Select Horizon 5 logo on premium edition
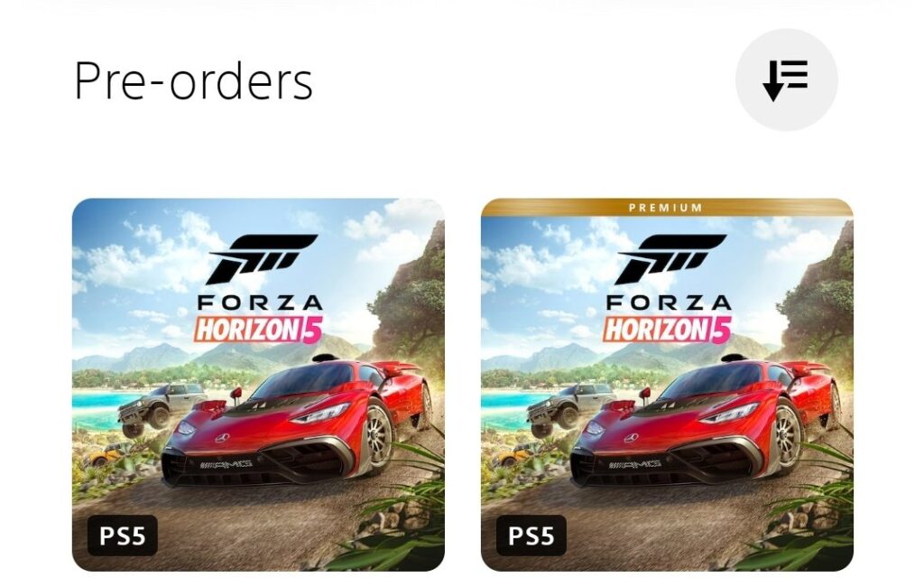The height and width of the screenshot is (587, 924). click(667, 330)
